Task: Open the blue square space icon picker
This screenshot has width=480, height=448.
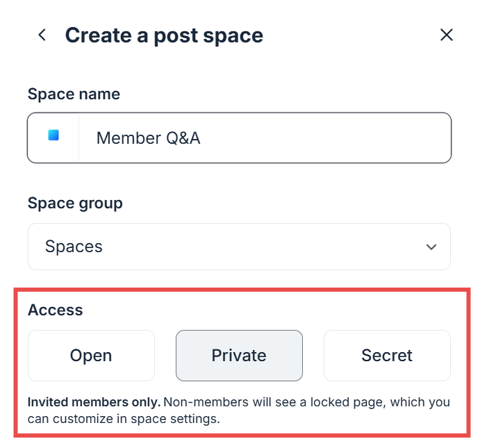Action: (53, 138)
